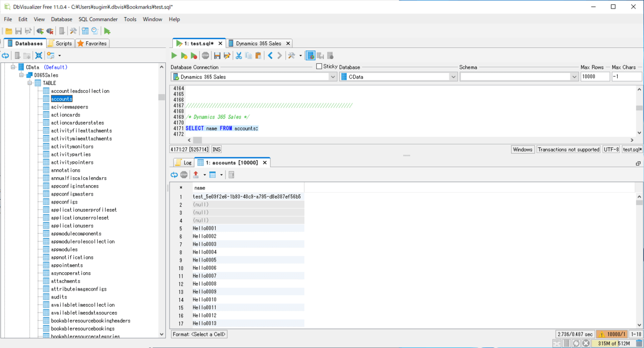Open the Schema dropdown

point(574,77)
